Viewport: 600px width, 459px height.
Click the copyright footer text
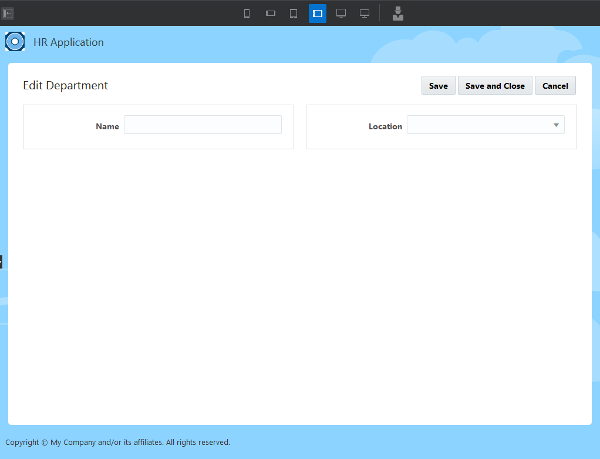118,442
